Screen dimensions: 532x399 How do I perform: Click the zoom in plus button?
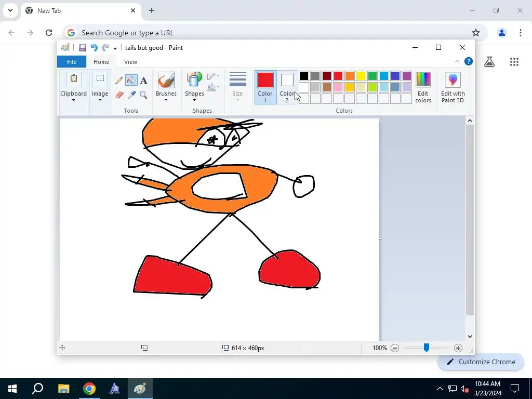tap(458, 348)
